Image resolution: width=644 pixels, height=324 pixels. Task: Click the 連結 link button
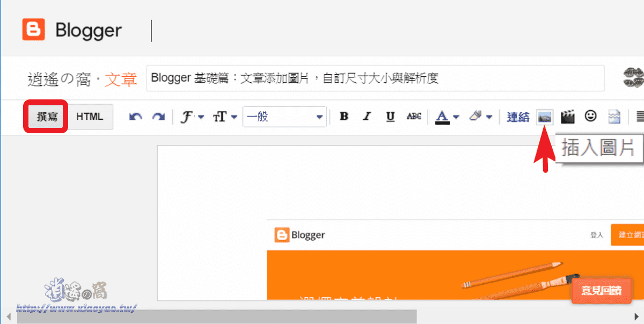pos(518,117)
